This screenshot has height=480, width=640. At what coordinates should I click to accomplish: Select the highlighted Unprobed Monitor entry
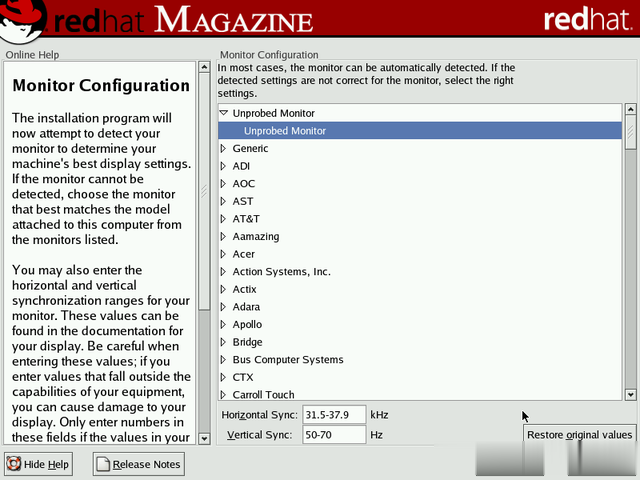420,131
